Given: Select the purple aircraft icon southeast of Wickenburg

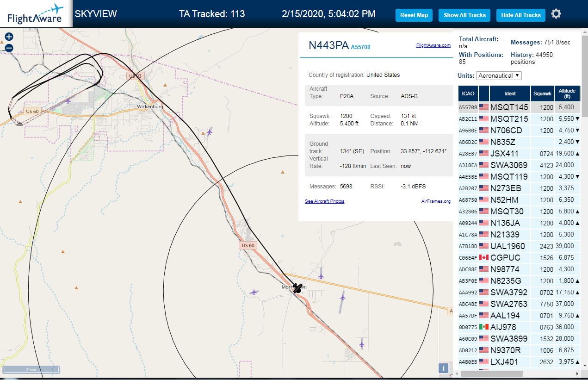Looking at the screenshot, I should tap(210, 132).
